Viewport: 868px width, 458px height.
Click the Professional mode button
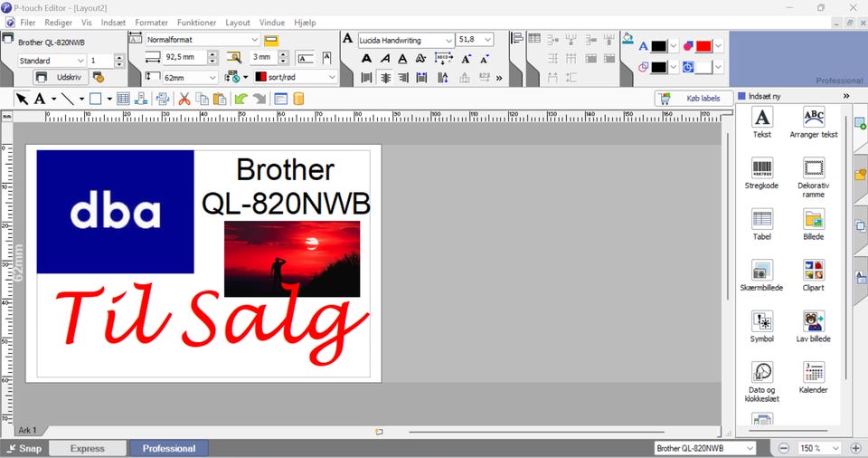click(x=169, y=449)
